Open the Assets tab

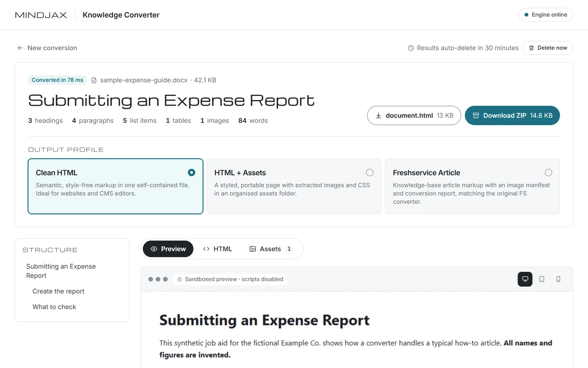click(271, 249)
